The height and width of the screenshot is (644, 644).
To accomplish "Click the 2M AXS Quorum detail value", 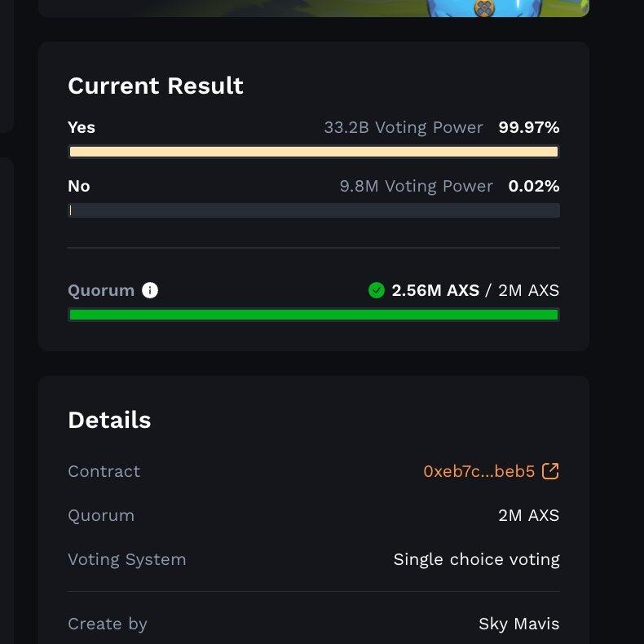I will pos(528,515).
